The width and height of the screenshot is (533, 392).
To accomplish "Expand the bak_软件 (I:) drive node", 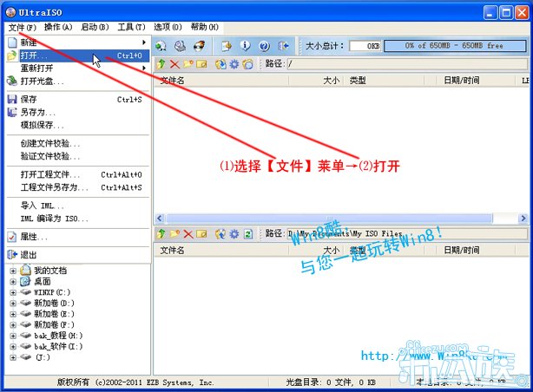I will [13, 347].
